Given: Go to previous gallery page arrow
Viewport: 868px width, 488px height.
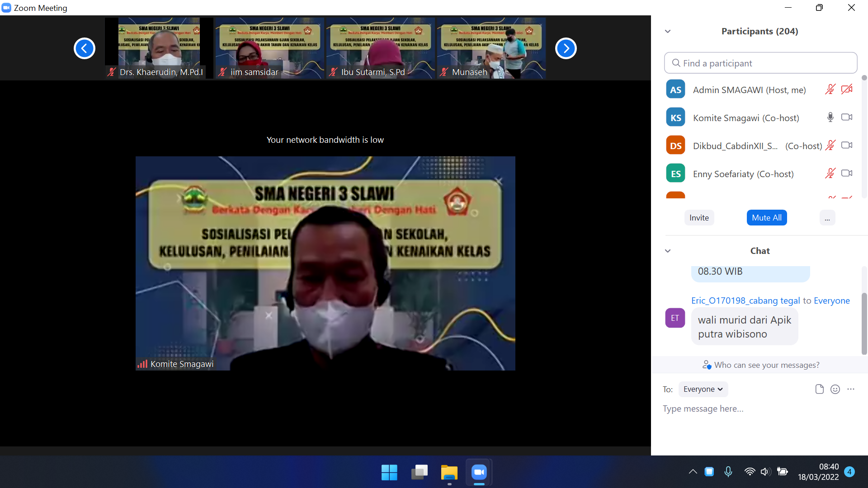Looking at the screenshot, I should click(85, 48).
